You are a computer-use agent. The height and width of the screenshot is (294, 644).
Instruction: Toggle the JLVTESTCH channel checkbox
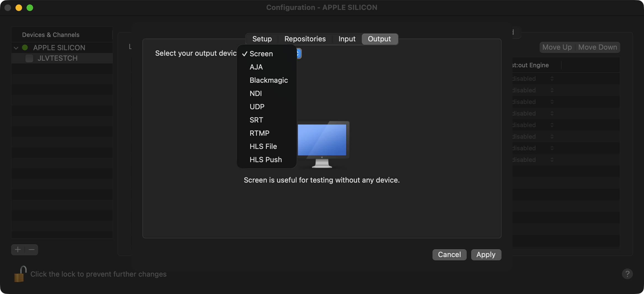click(x=29, y=58)
